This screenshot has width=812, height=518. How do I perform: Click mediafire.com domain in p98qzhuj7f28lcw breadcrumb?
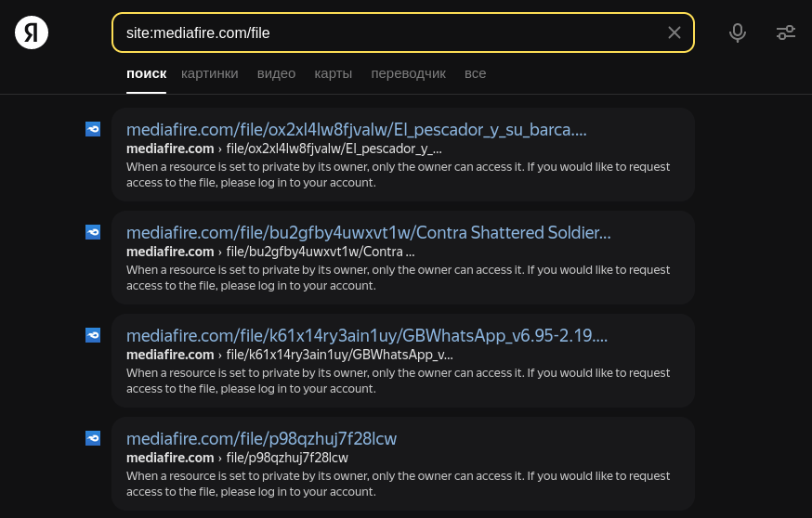coord(170,458)
